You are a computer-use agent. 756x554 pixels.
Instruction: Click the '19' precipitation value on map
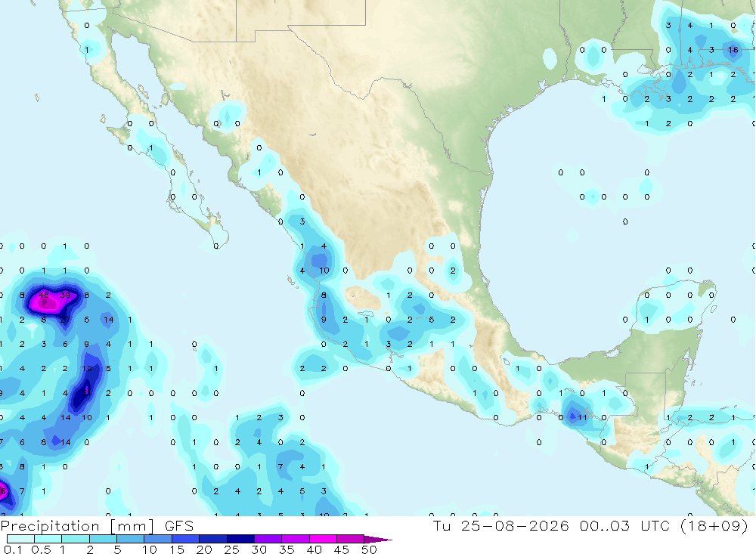click(86, 368)
